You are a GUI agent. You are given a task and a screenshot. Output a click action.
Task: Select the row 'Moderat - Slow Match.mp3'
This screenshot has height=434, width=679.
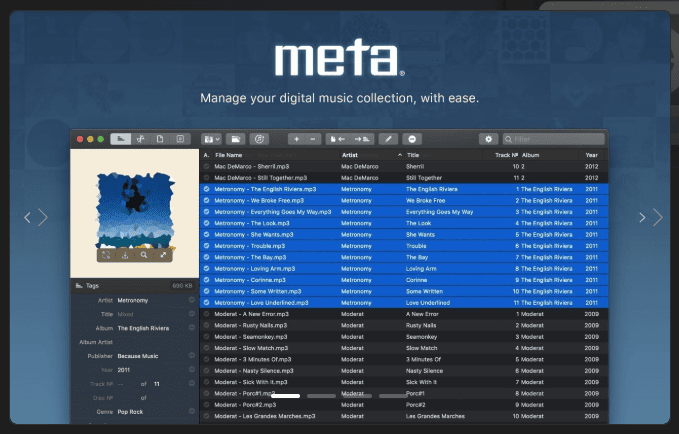[404, 348]
